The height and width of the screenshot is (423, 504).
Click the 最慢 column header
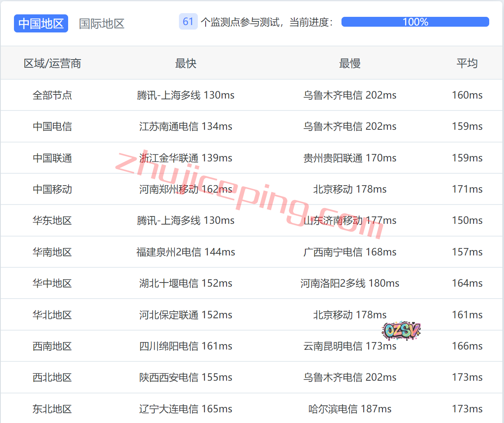(350, 63)
